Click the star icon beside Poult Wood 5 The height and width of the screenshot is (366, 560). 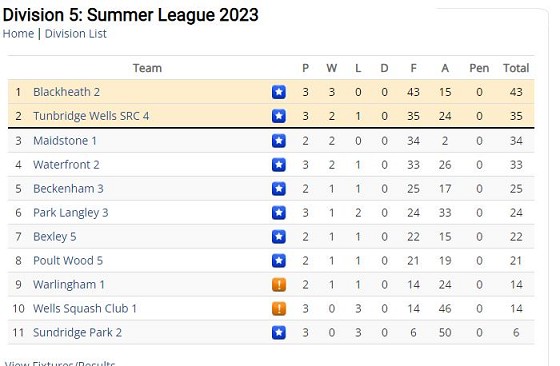point(279,260)
